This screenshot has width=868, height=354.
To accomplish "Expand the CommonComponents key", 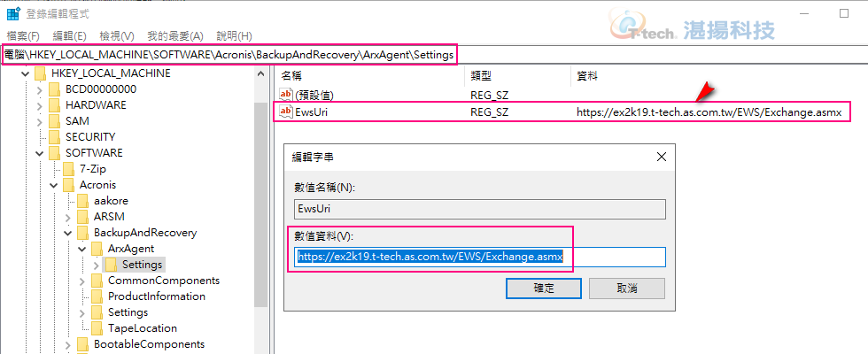I will point(82,281).
